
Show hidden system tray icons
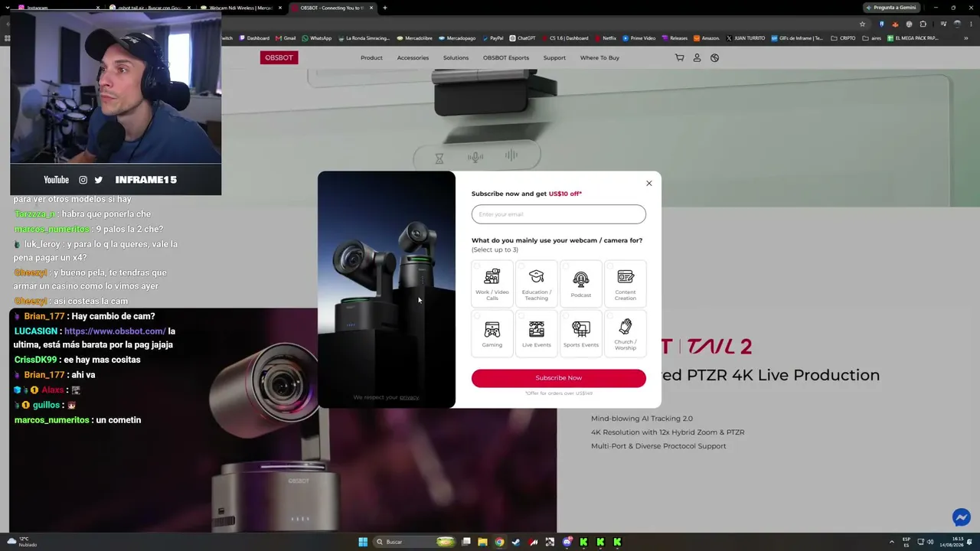tap(891, 542)
